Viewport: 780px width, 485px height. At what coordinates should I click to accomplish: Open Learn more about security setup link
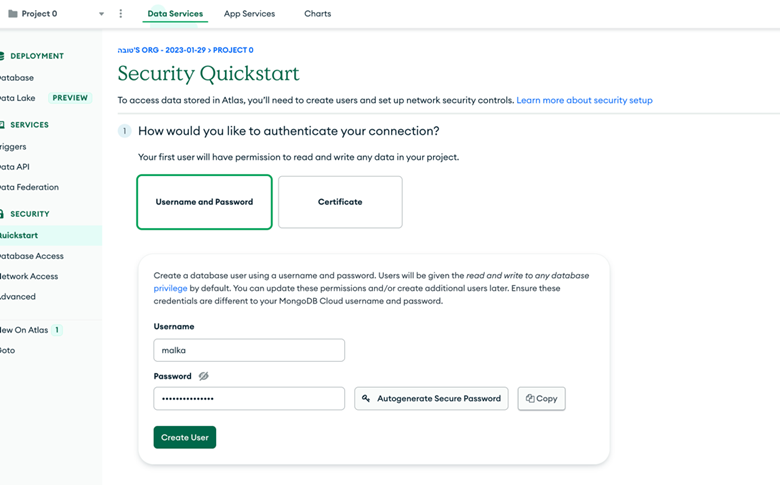(584, 100)
